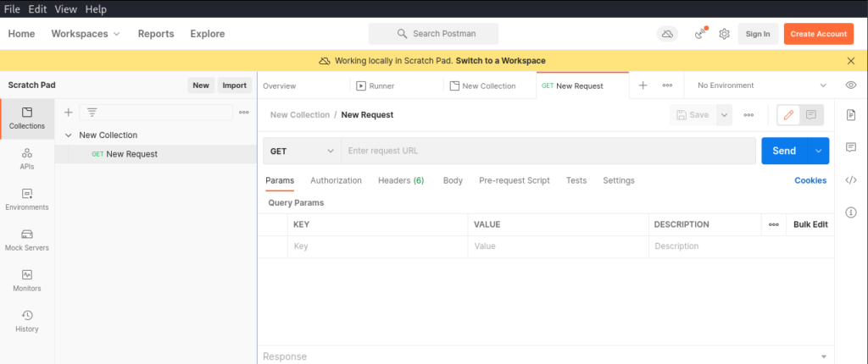868x364 pixels.
Task: Open the Monitors sidebar panel
Action: point(27,281)
